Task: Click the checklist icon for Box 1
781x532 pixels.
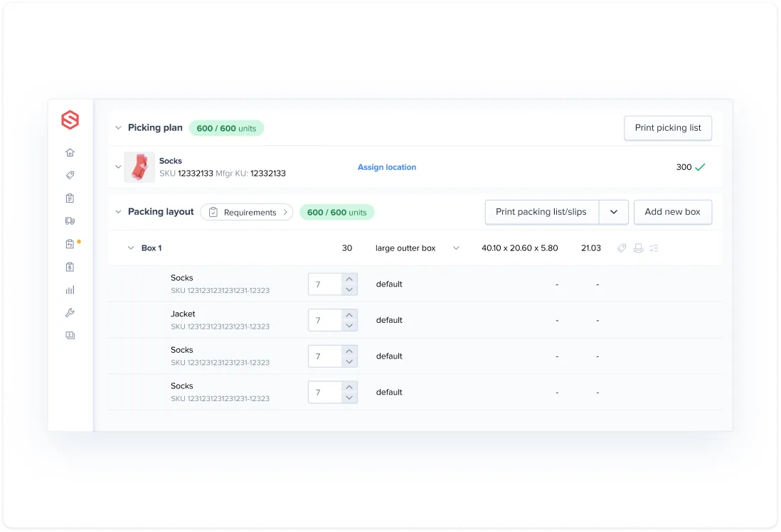Action: click(x=654, y=248)
